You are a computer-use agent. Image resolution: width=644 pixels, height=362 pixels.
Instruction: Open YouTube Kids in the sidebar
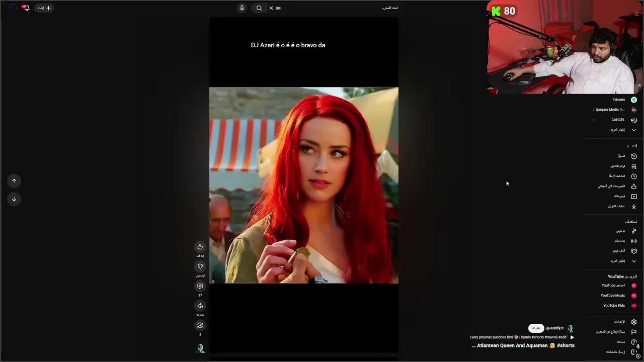[x=619, y=306]
